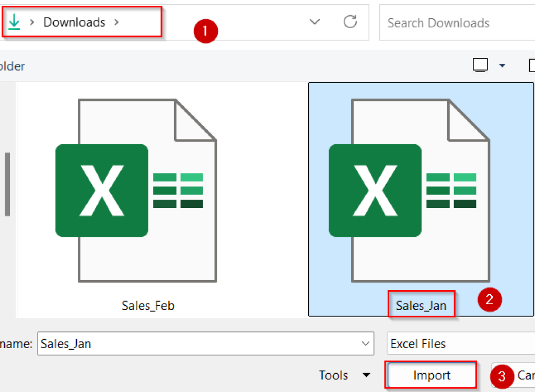Viewport: 535px width, 392px height.
Task: Click the Downloads folder icon in address bar
Action: click(14, 22)
